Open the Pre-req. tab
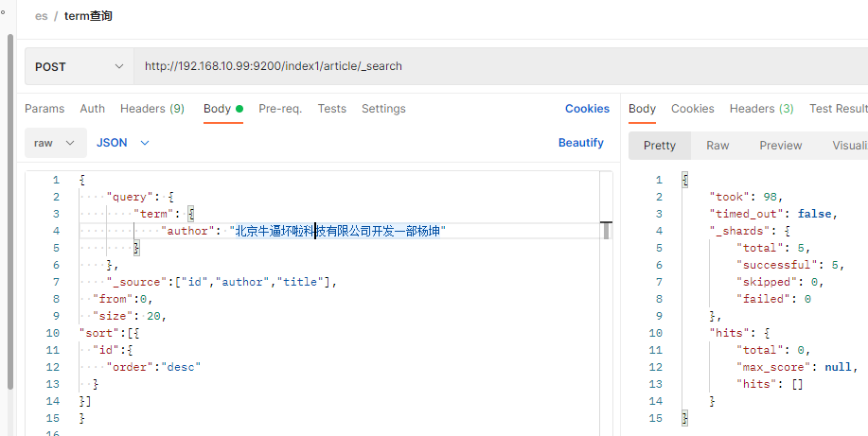 coord(280,109)
